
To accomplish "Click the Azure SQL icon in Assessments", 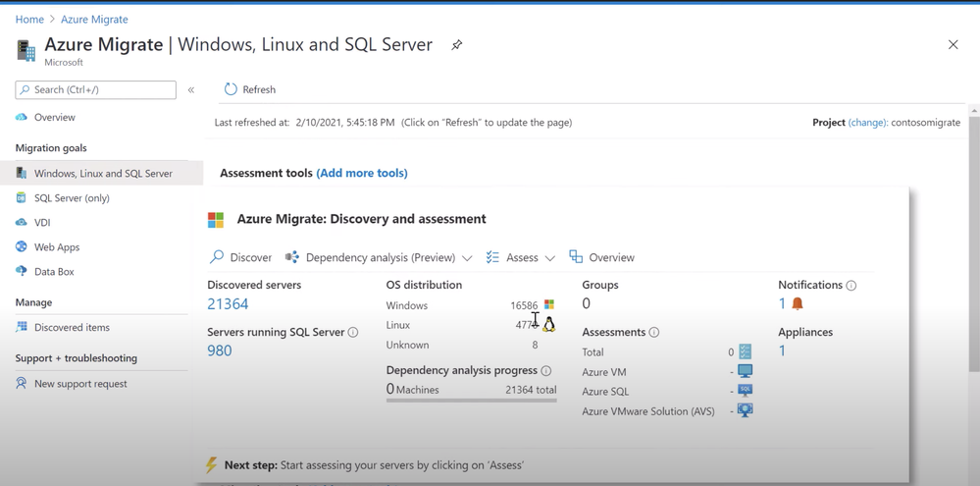I will click(x=745, y=391).
